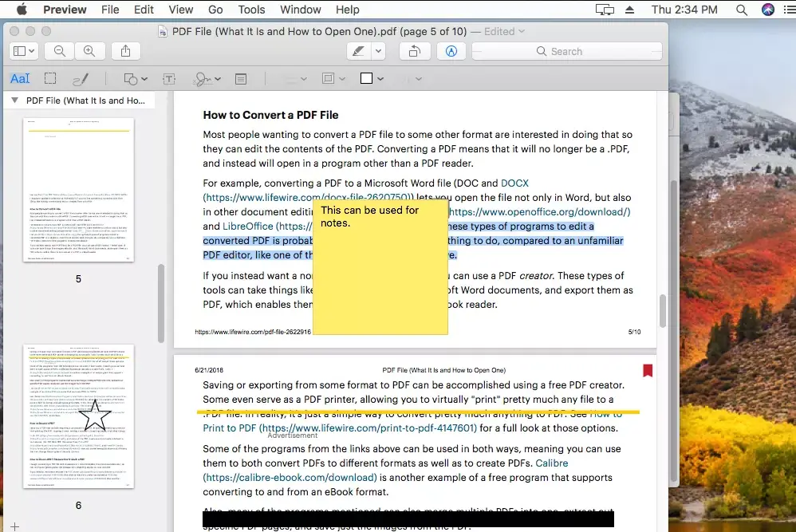The width and height of the screenshot is (796, 532).
Task: Choose the Rectangular Selection tool
Action: click(x=50, y=79)
